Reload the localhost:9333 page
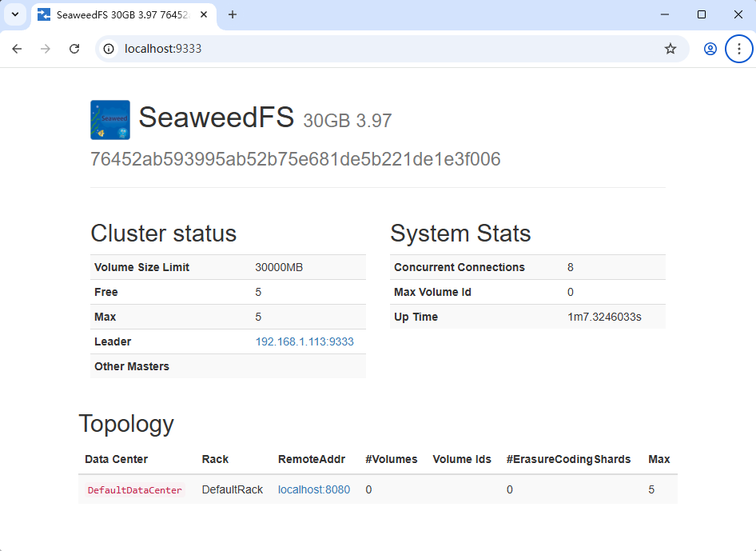Viewport: 756px width, 551px height. (x=74, y=49)
